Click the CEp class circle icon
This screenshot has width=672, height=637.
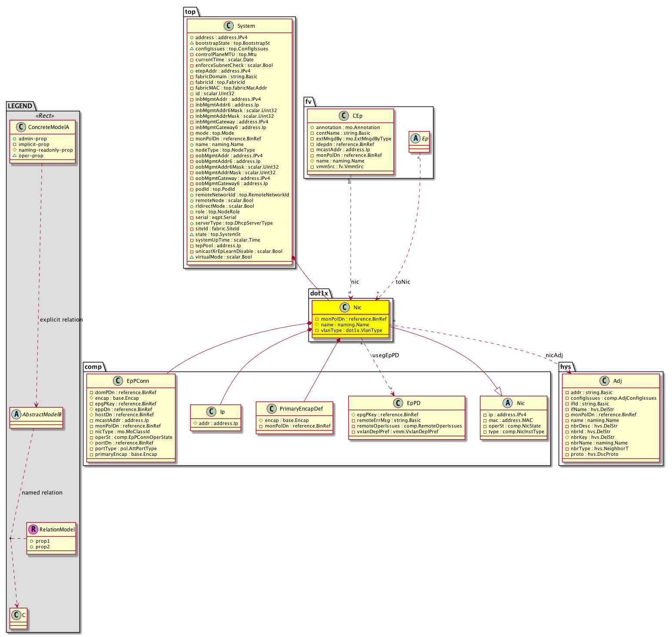pyautogui.click(x=344, y=116)
